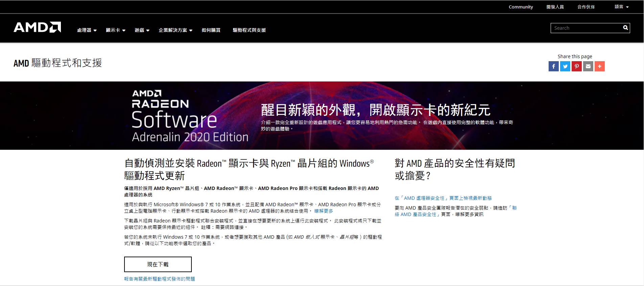644x286 pixels.
Task: Expand the 處理器 navigation menu
Action: [x=87, y=30]
